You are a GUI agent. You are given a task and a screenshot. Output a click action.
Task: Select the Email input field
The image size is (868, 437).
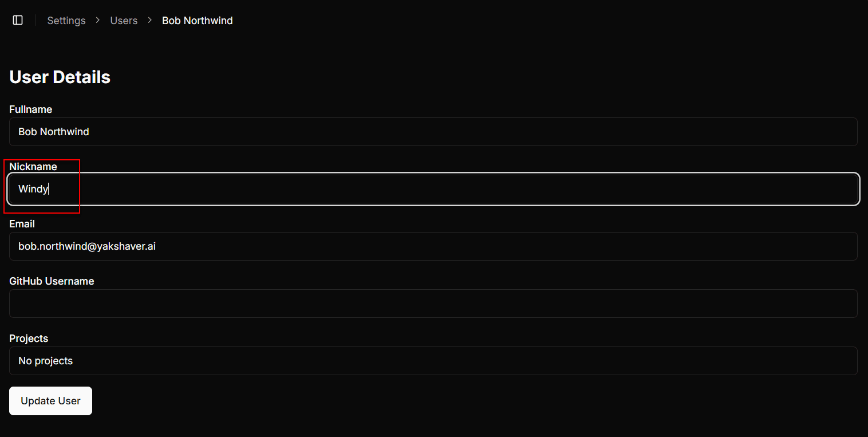[433, 246]
